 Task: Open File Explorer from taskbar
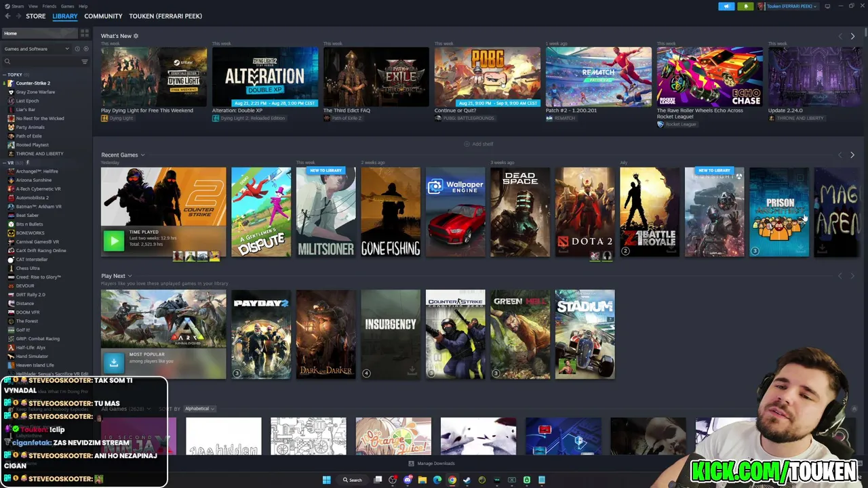coord(422,480)
